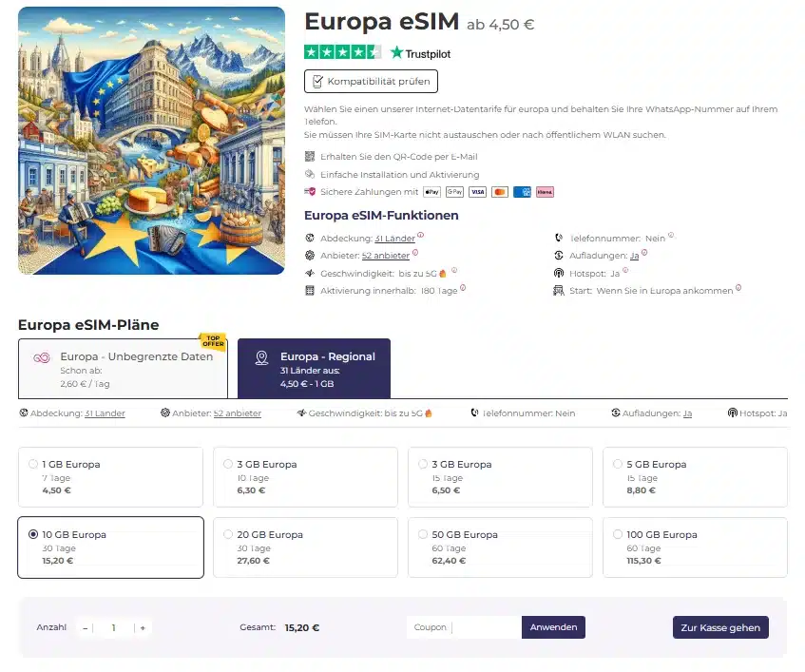The height and width of the screenshot is (672, 805).
Task: Choose the 100 GB Europa plan
Action: pyautogui.click(x=695, y=547)
